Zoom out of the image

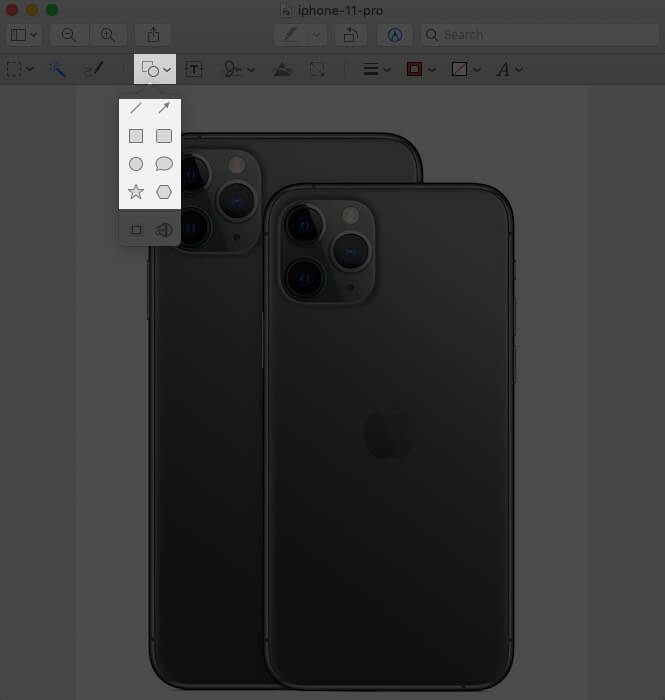click(69, 35)
